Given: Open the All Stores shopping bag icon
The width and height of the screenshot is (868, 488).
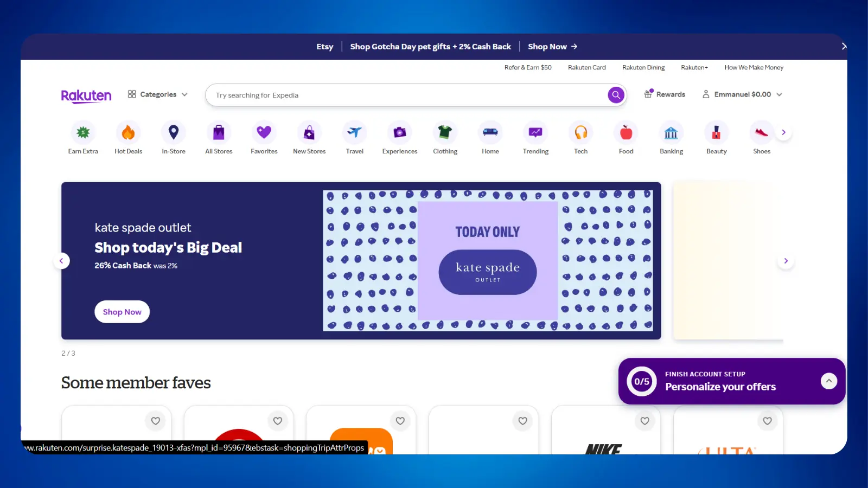Looking at the screenshot, I should [x=219, y=132].
